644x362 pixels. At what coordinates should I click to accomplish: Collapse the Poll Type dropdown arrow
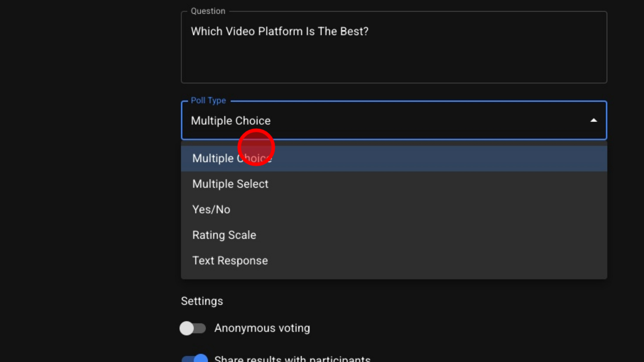point(593,120)
